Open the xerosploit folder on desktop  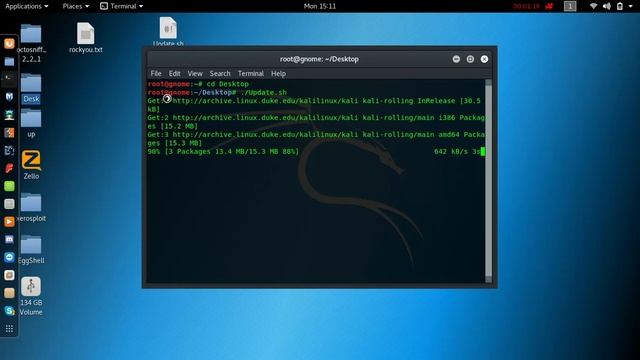(x=31, y=208)
